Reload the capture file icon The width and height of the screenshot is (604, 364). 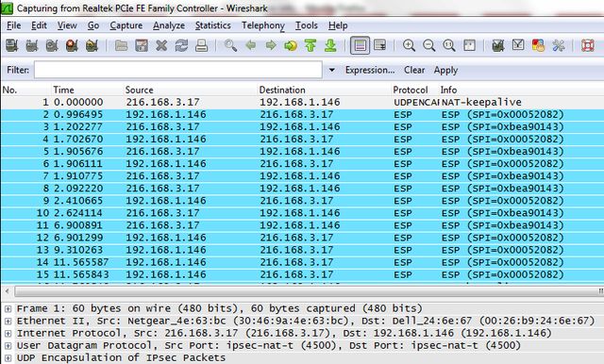click(x=181, y=45)
